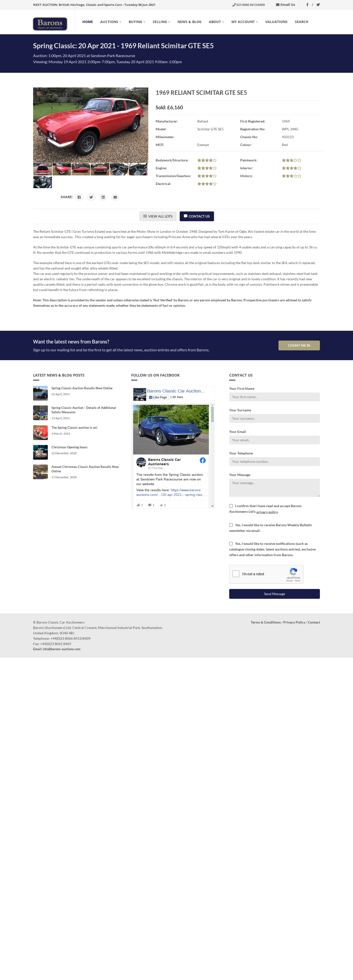Click the Your Email field

[x=274, y=440]
